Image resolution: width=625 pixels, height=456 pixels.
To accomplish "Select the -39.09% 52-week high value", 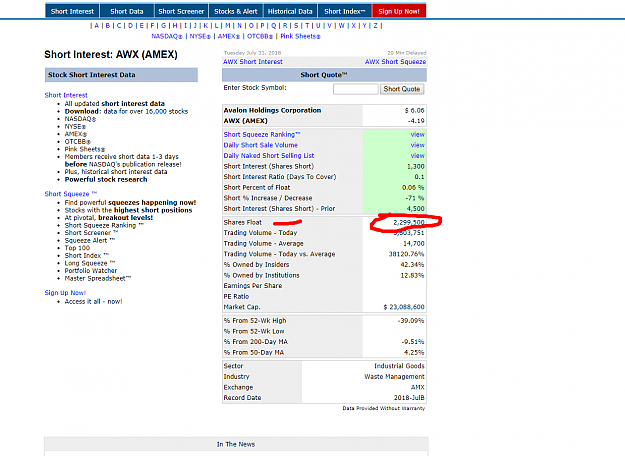I will coord(411,320).
